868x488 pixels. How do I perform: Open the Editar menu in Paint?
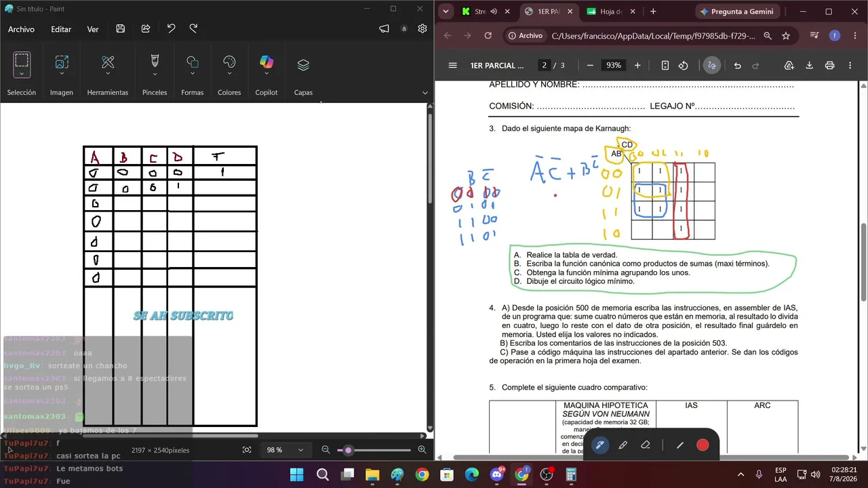[61, 29]
